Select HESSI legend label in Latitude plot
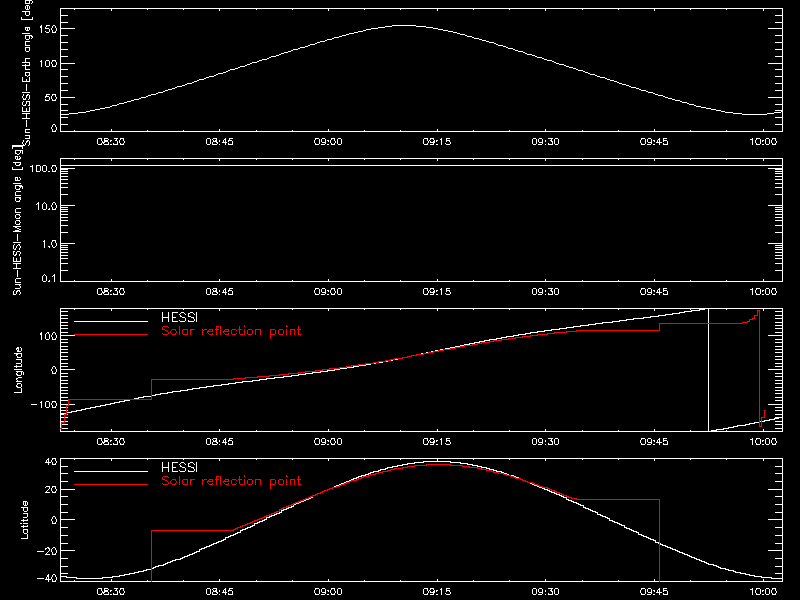 pyautogui.click(x=179, y=467)
